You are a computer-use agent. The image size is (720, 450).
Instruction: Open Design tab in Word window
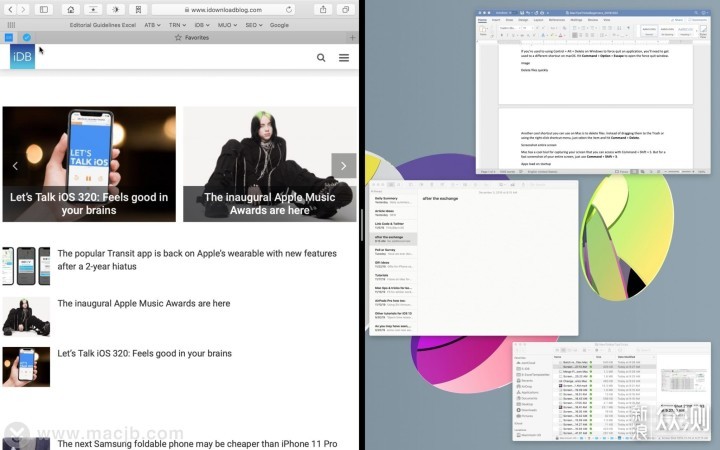click(x=523, y=20)
